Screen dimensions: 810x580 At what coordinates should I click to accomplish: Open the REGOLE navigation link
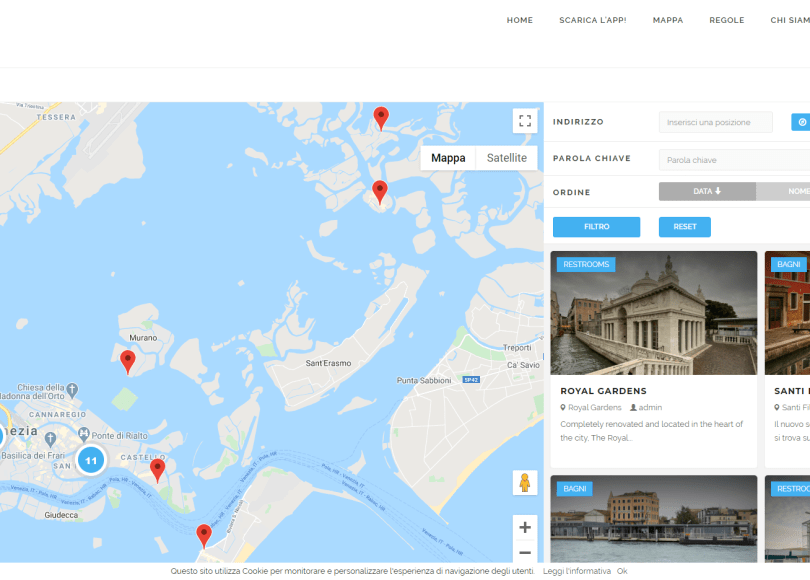pyautogui.click(x=727, y=20)
